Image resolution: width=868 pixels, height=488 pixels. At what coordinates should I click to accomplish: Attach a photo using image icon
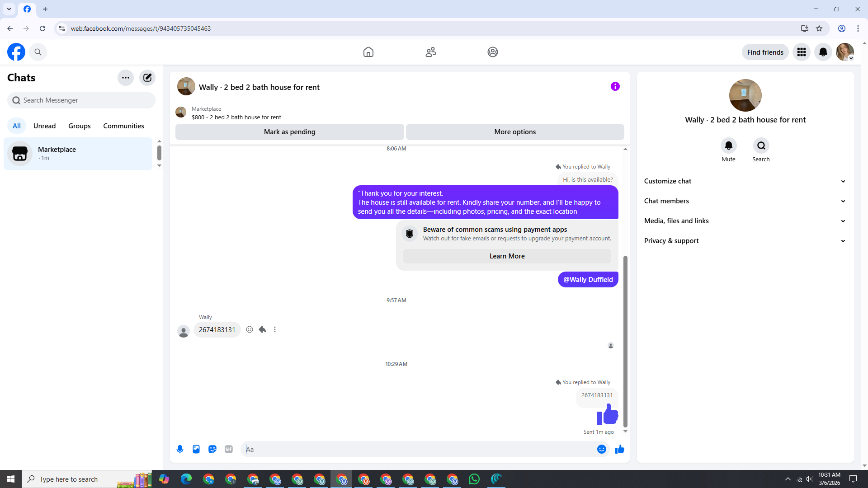(196, 449)
